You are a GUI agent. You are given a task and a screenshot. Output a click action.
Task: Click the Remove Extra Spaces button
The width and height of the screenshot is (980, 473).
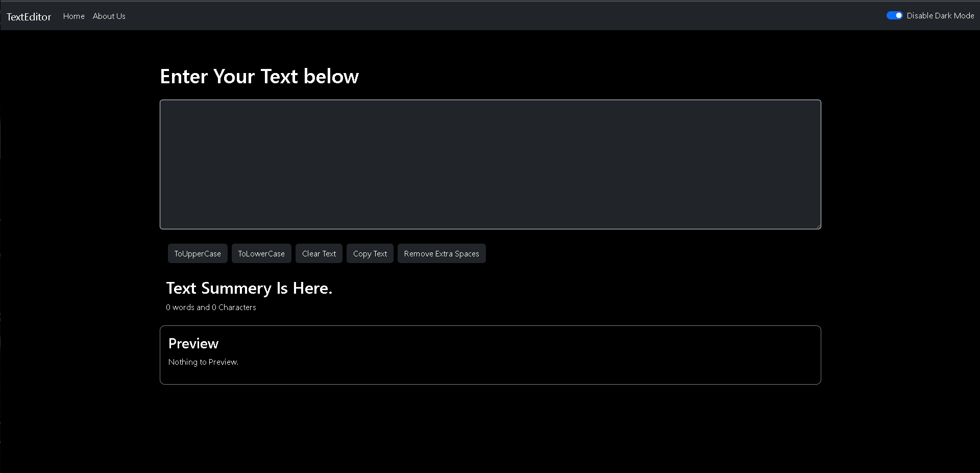point(441,253)
